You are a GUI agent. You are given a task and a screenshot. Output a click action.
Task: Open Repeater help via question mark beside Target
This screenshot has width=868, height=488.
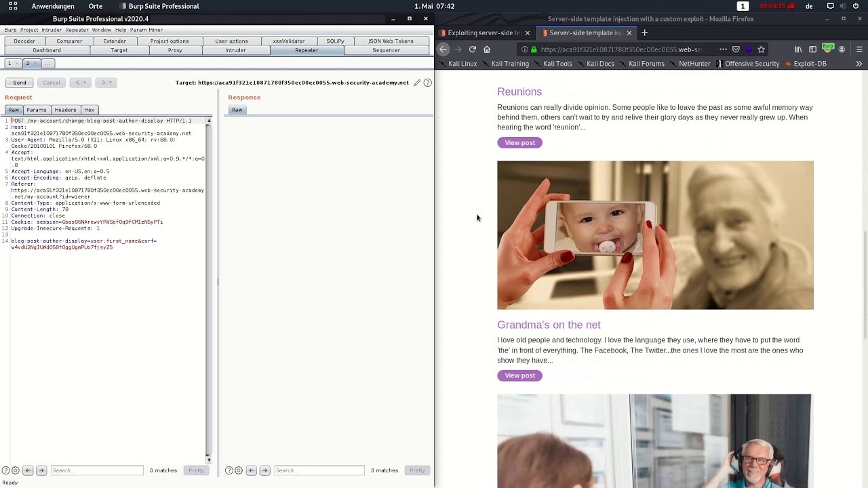[x=428, y=83]
